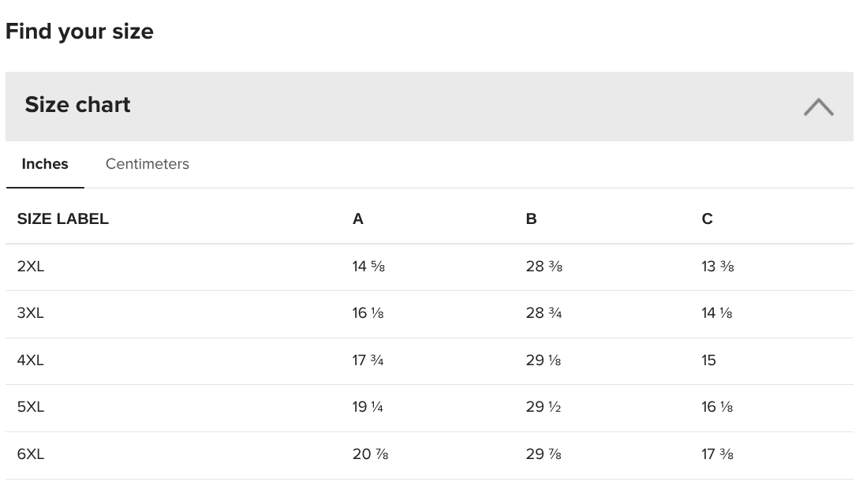
Task: Click column header B
Action: coord(531,219)
